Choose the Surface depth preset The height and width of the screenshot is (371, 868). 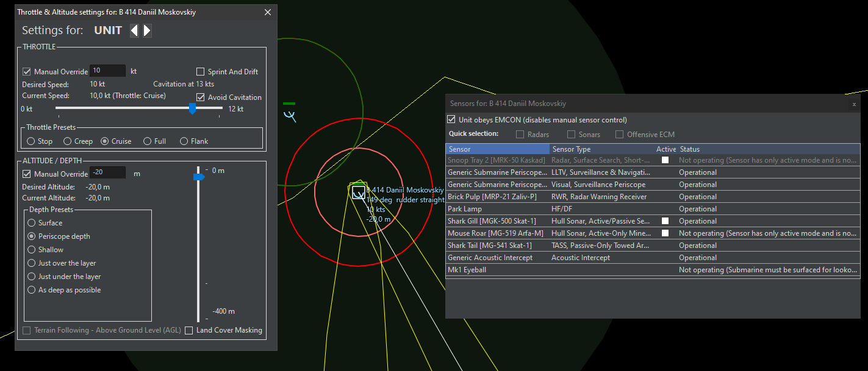click(32, 223)
